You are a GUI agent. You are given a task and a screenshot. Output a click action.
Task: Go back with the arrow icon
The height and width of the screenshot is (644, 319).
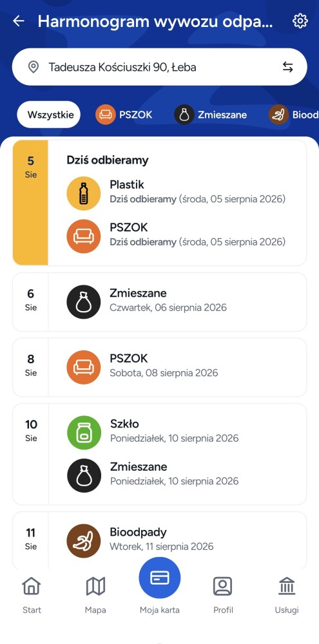(x=19, y=21)
